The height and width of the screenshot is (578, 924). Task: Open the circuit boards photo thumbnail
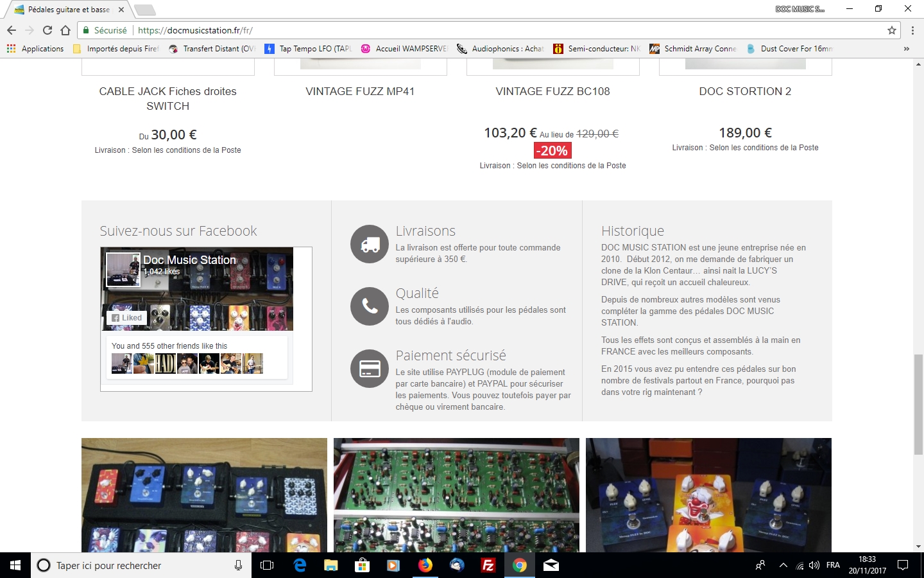click(456, 495)
